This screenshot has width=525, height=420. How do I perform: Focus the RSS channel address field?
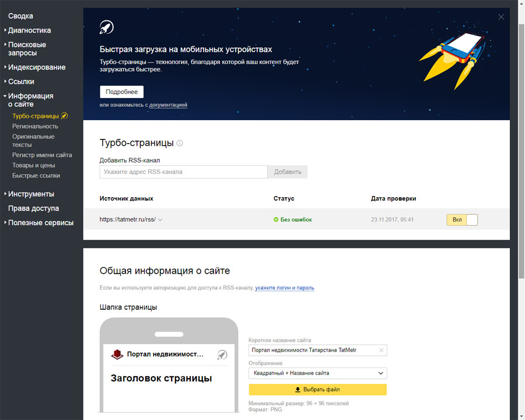[184, 172]
